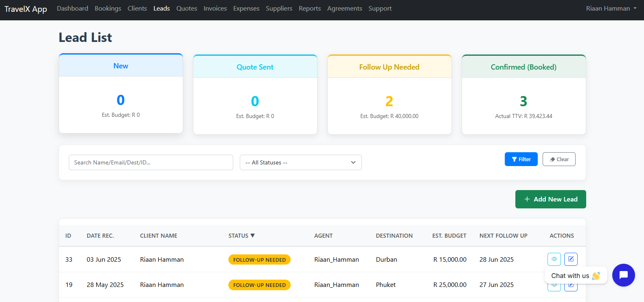
Task: Open the Reports menu item
Action: coord(309,9)
